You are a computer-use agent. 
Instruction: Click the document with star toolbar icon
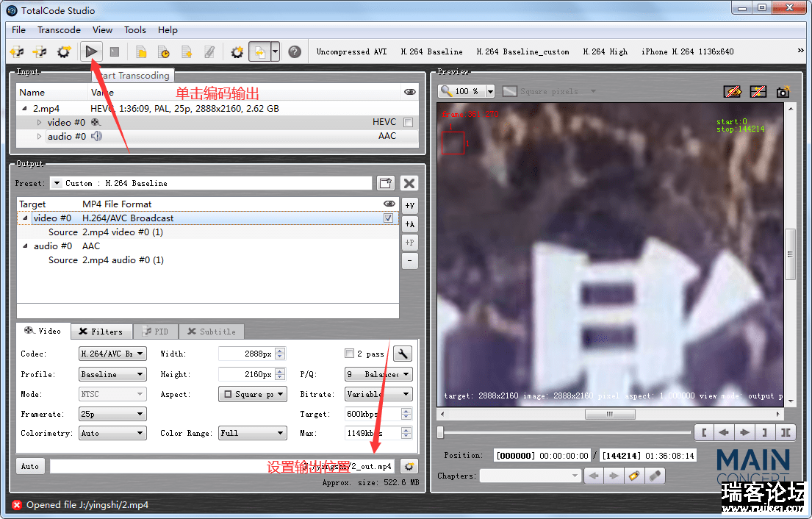click(187, 51)
